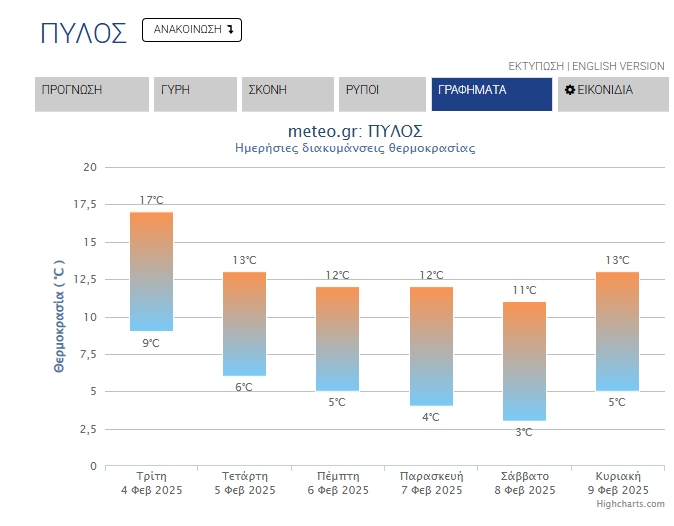The width and height of the screenshot is (674, 526).
Task: Click the Κυριακή 9 Φεβ 2025 axis label
Action: [618, 483]
